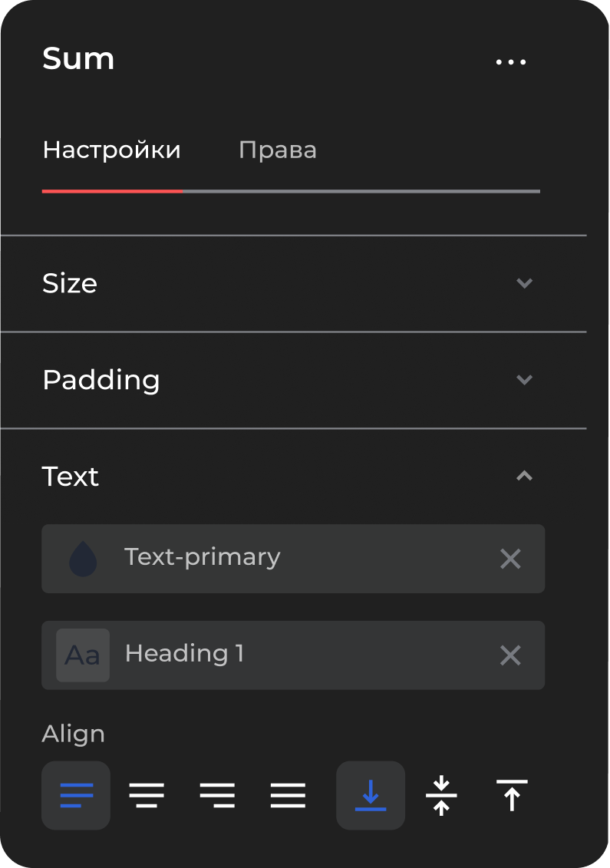Select justify text alignment

(x=288, y=795)
